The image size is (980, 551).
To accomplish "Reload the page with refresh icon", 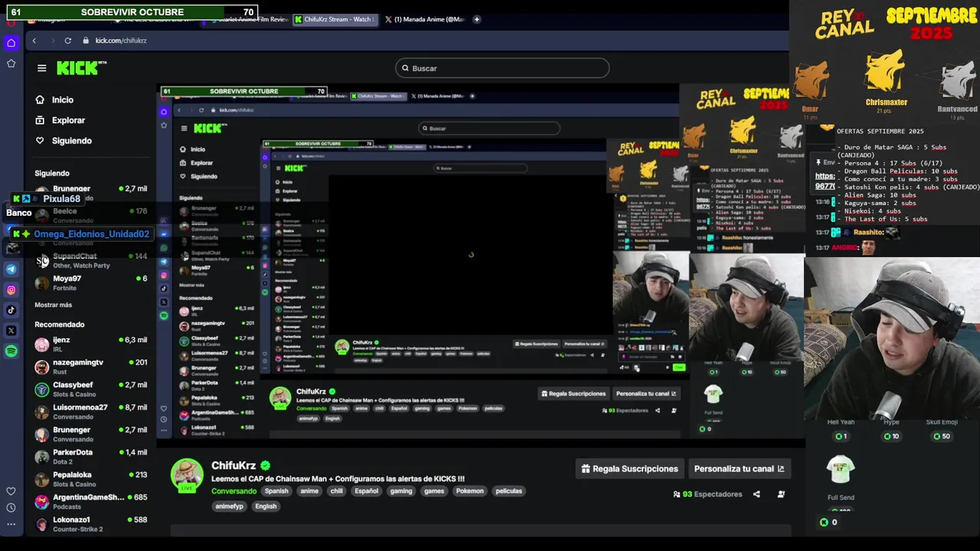I will tap(67, 41).
